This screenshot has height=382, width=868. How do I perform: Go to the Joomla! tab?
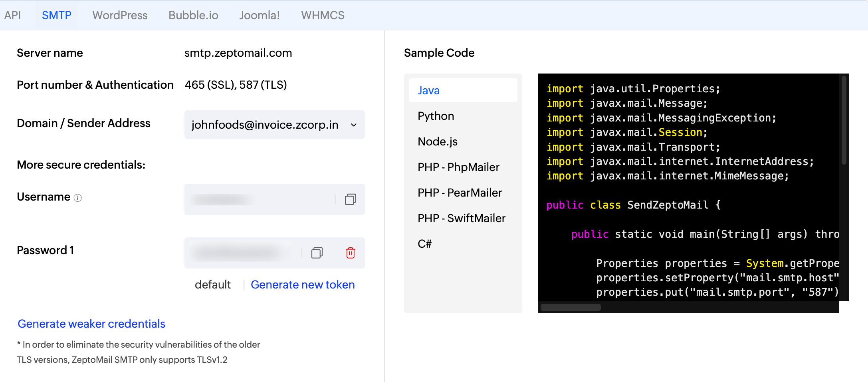click(x=259, y=15)
